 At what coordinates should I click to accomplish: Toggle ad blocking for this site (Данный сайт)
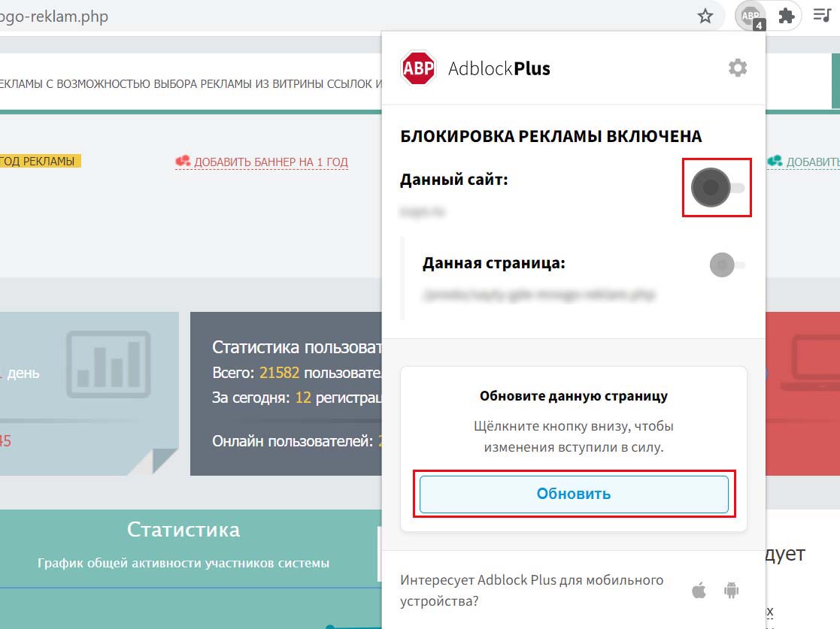717,187
